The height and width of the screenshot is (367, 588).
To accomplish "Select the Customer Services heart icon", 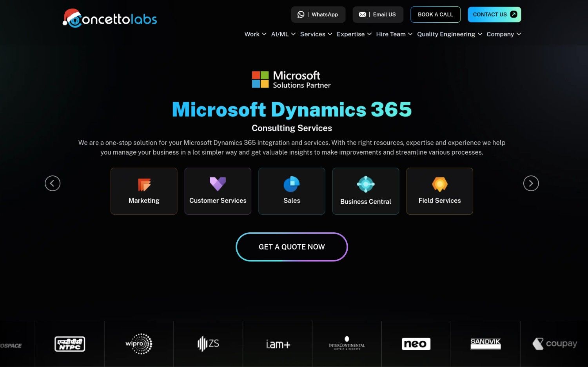I will (x=218, y=184).
